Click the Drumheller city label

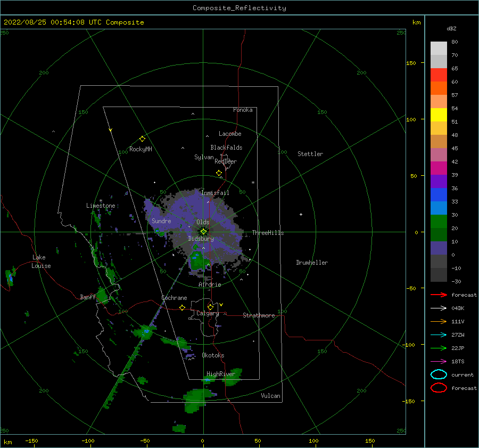pyautogui.click(x=312, y=263)
